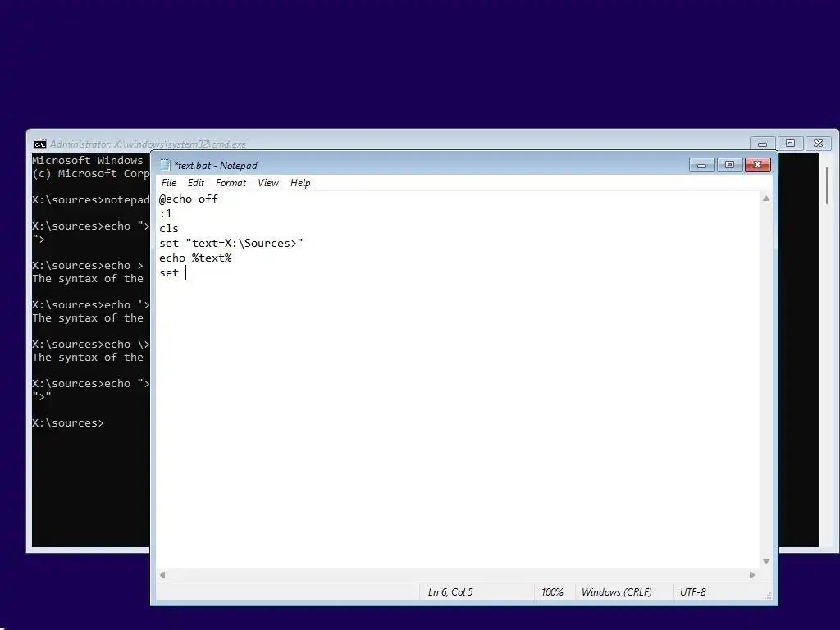Maximize the Notepad window
The image size is (840, 630).
729,165
